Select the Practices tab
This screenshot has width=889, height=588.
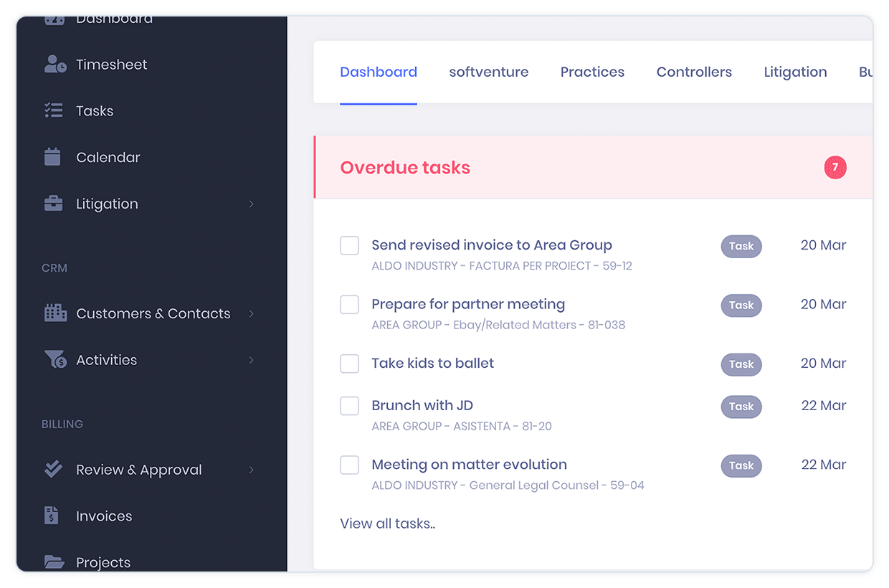(592, 72)
